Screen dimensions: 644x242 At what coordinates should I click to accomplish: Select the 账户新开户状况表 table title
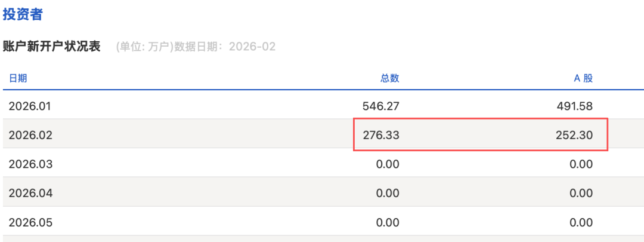coord(51,47)
